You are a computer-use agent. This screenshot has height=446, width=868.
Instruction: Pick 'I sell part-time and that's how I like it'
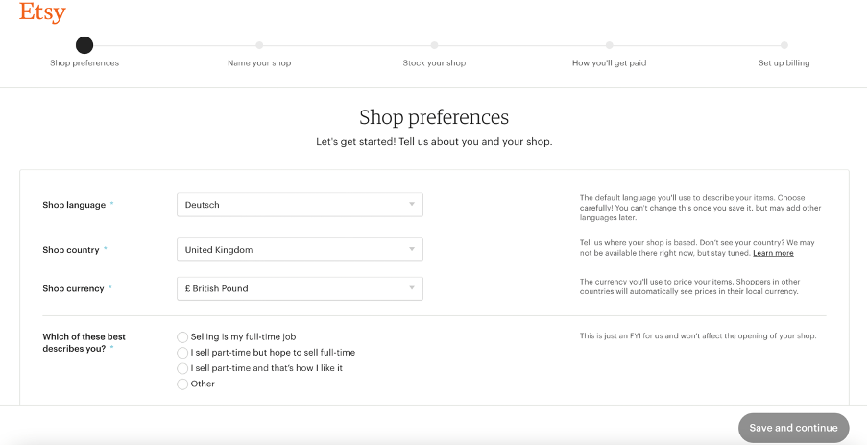click(x=183, y=368)
